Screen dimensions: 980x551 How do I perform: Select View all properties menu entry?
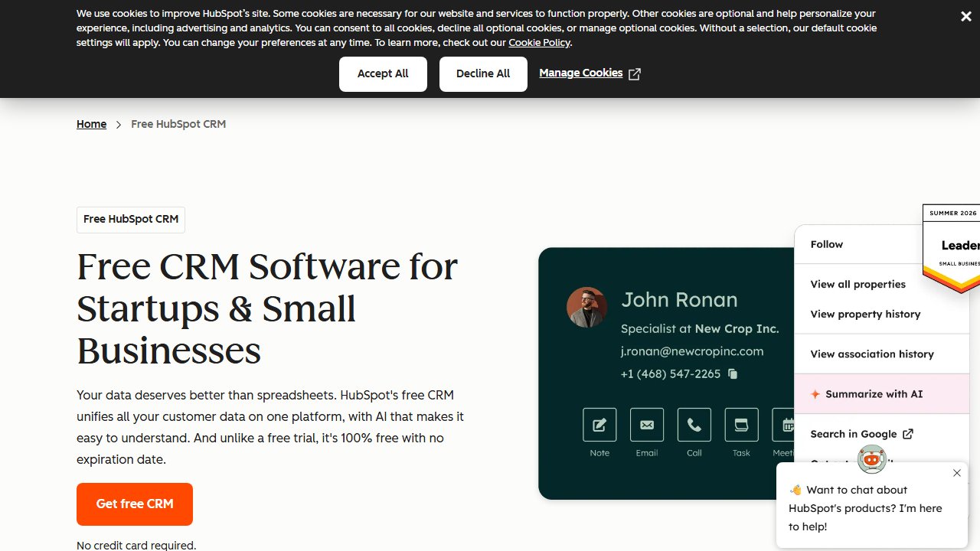click(x=858, y=284)
